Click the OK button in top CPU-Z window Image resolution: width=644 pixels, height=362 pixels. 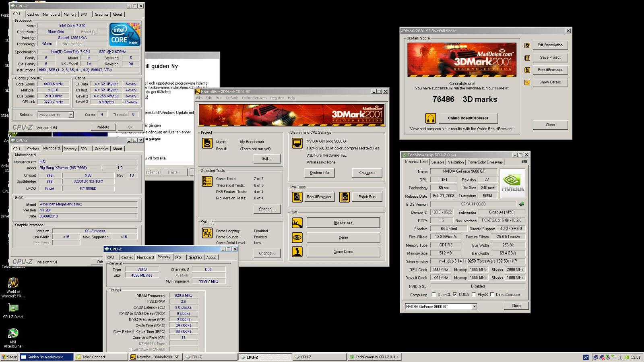point(130,127)
